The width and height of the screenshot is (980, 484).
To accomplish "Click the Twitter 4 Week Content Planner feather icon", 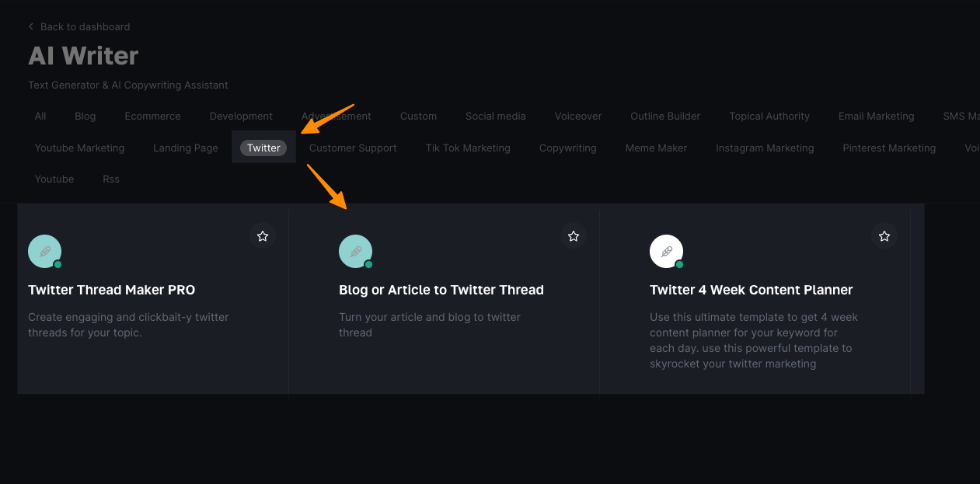I will coord(667,252).
